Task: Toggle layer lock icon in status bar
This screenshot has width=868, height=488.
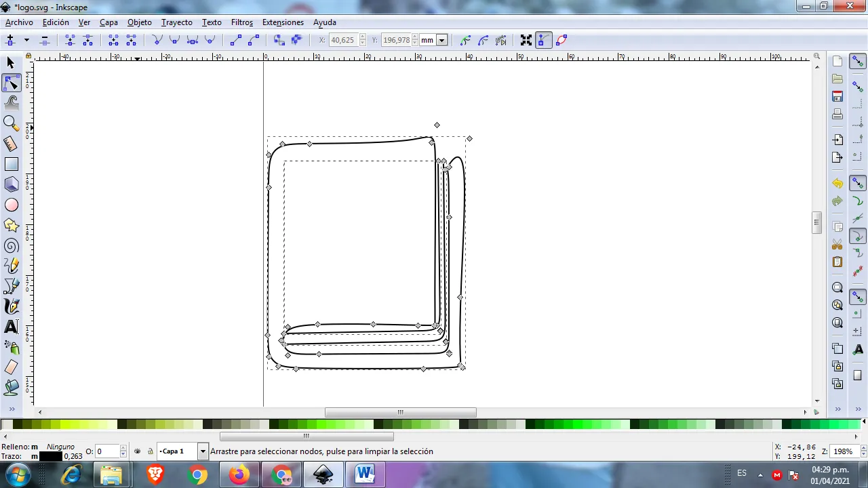Action: [x=150, y=451]
